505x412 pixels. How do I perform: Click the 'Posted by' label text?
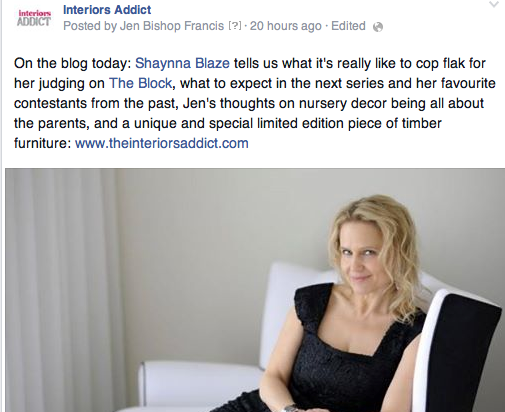[x=90, y=26]
